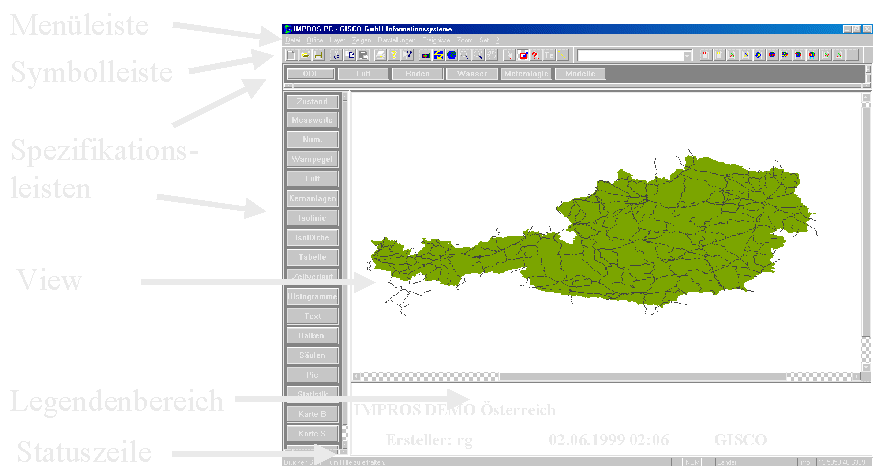Switch to the Boden specification button
The width and height of the screenshot is (873, 474).
pyautogui.click(x=417, y=74)
